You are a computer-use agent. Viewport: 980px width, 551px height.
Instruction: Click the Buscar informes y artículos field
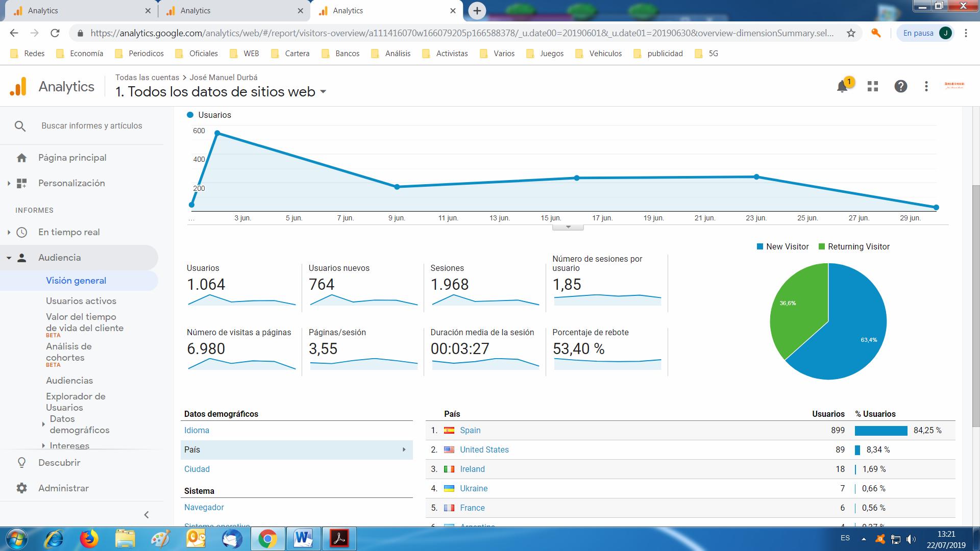[x=92, y=126]
